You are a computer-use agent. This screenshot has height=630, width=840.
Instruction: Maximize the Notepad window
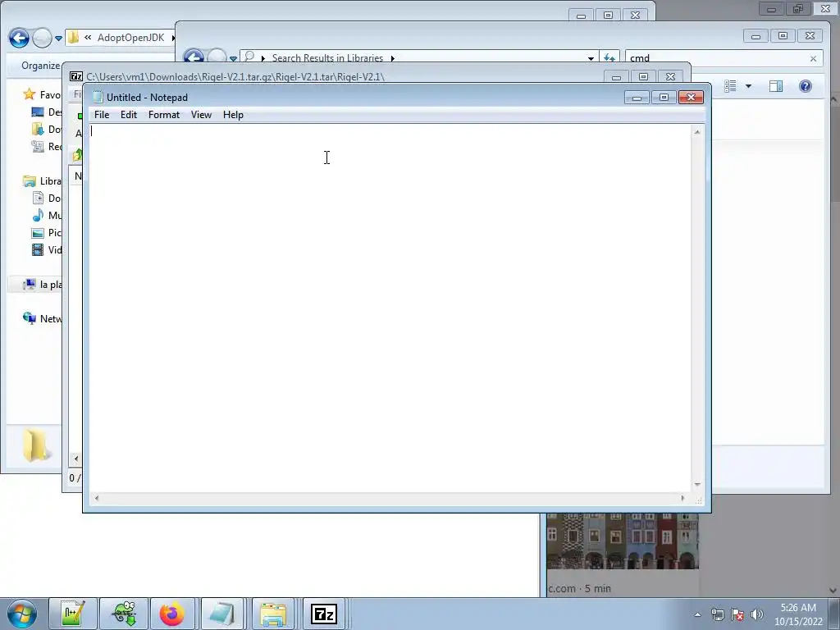(664, 97)
